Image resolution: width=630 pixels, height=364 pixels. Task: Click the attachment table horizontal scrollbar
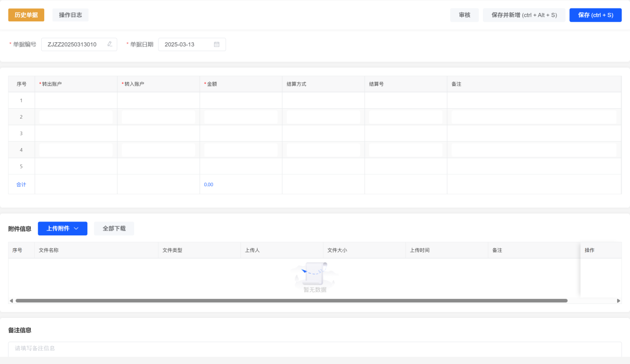(x=291, y=301)
